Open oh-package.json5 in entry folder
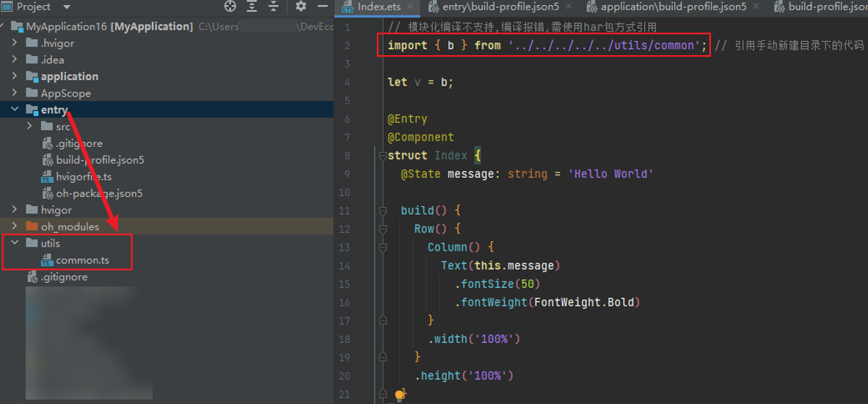Screen dimensions: 868x404 coord(99,193)
